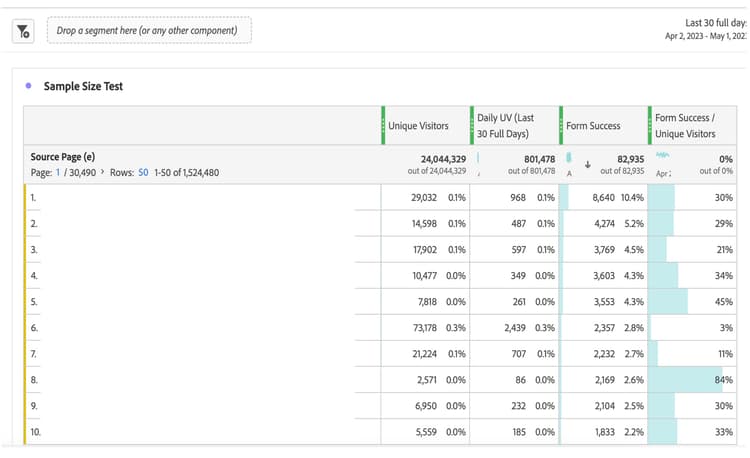Select row 1 in the table
Viewport: 750px width, 458px height.
pyautogui.click(x=380, y=197)
